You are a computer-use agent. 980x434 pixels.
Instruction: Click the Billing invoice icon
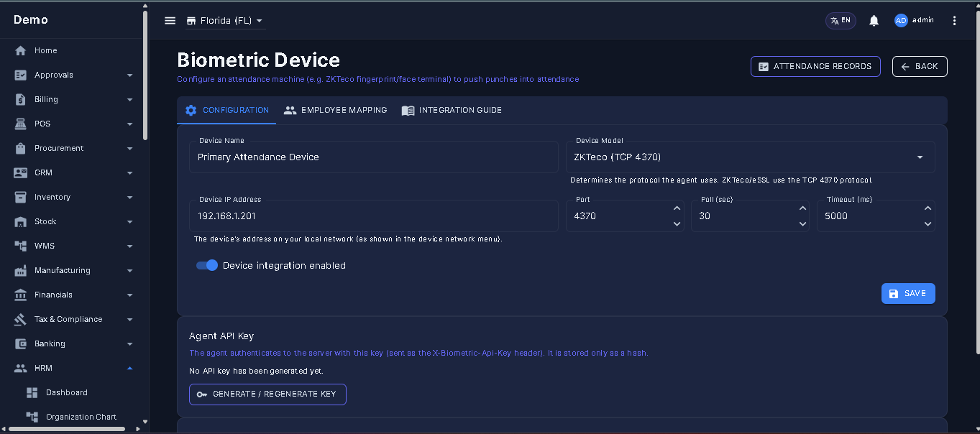coord(21,99)
